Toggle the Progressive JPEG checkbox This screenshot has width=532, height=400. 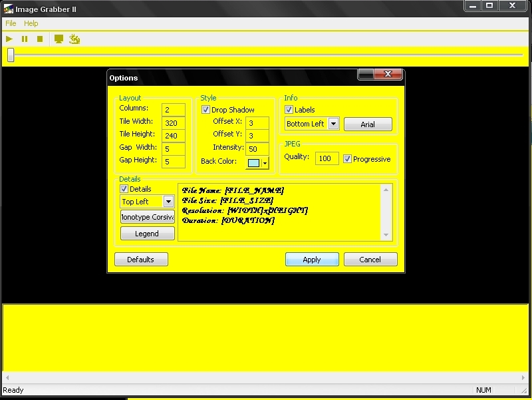pos(347,159)
